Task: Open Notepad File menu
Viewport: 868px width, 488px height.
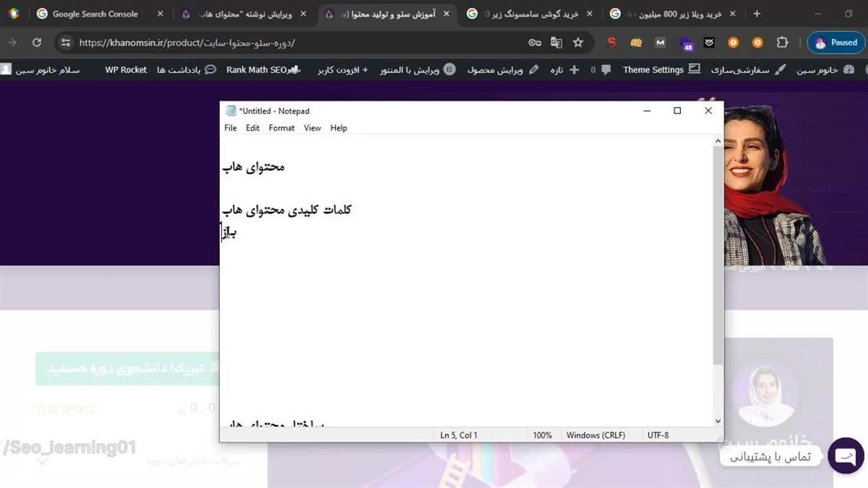Action: [231, 128]
